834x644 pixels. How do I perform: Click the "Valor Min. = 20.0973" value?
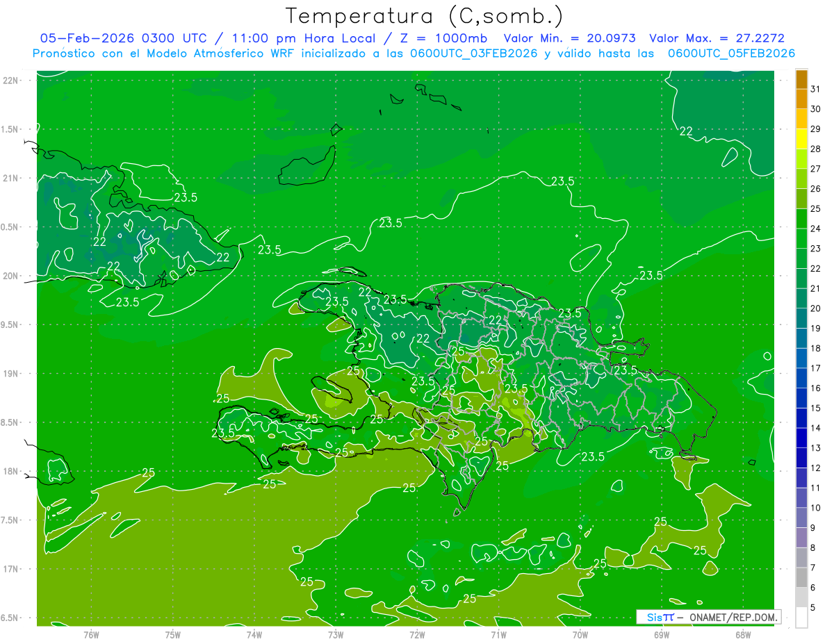coord(569,38)
